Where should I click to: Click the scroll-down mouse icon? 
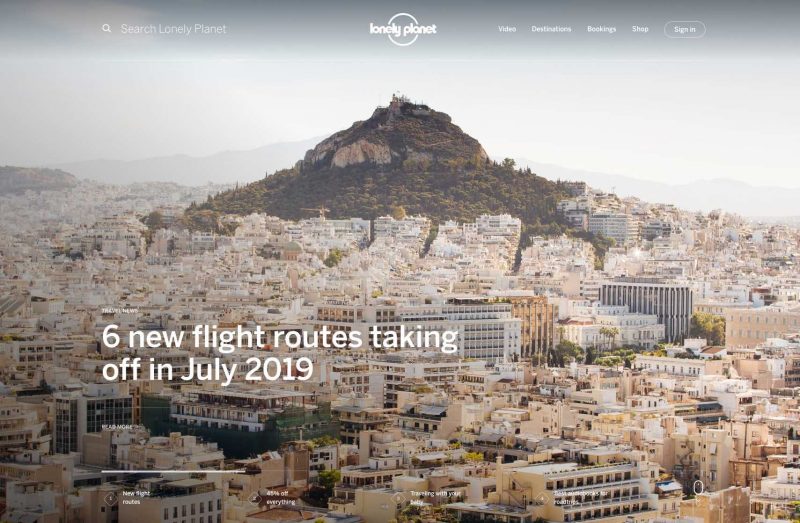(x=698, y=487)
